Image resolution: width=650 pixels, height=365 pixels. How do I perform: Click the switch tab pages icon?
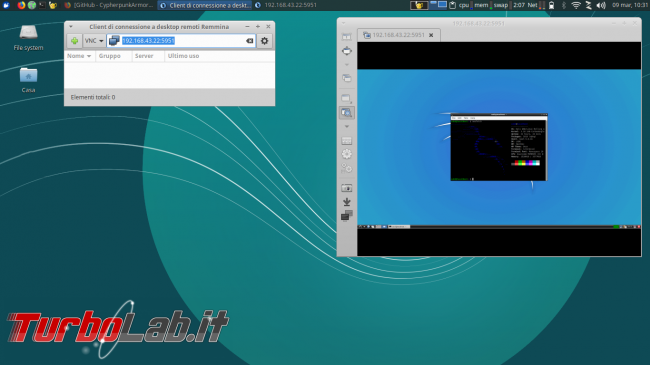point(347,78)
